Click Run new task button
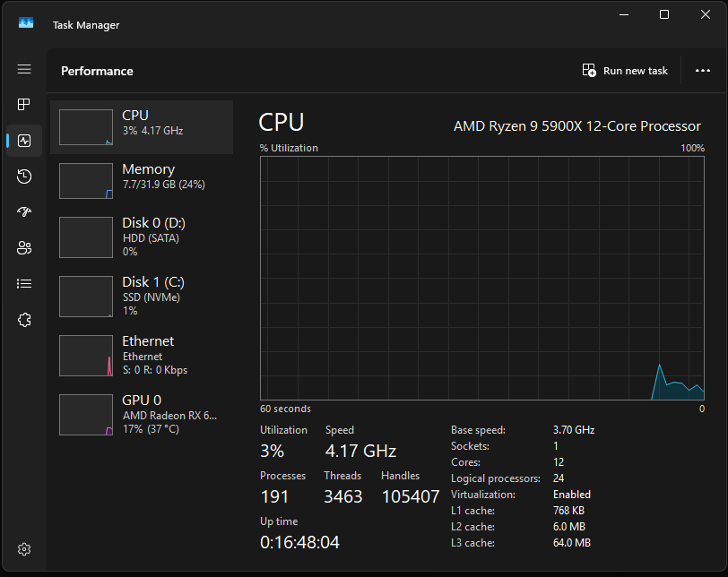 pos(625,71)
